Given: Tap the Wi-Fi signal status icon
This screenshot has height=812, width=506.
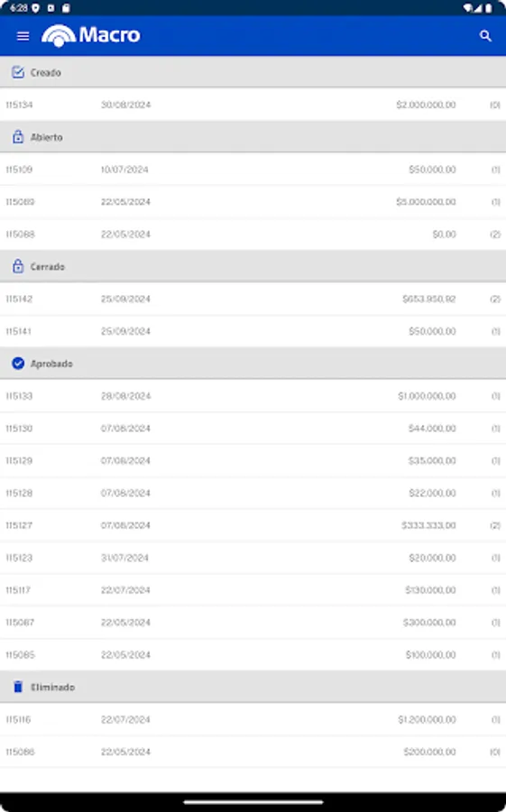Looking at the screenshot, I should (x=468, y=8).
